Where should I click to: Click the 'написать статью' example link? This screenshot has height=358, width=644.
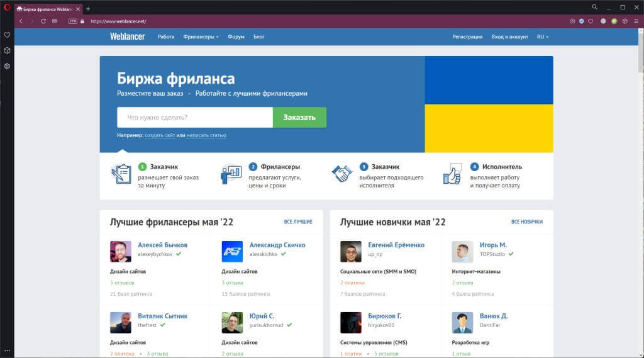point(206,135)
